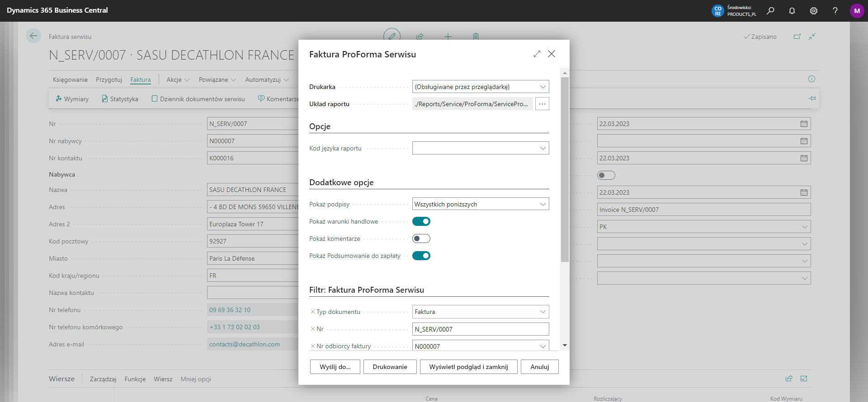Click the delete trash icon

click(476, 37)
